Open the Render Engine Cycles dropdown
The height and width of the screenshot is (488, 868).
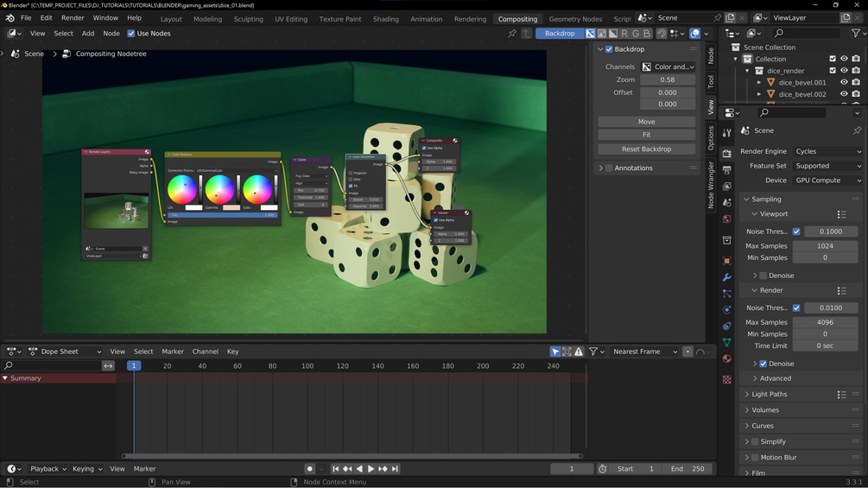(827, 151)
